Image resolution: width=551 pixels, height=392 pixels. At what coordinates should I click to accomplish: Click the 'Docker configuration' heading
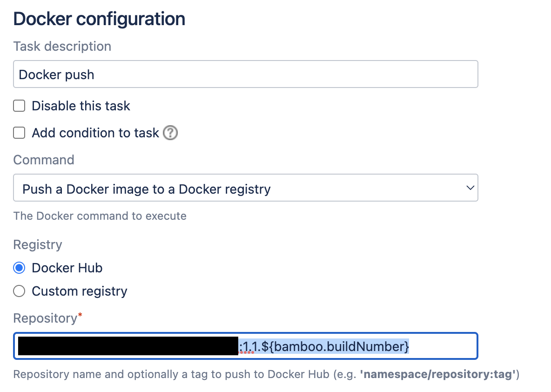point(99,19)
